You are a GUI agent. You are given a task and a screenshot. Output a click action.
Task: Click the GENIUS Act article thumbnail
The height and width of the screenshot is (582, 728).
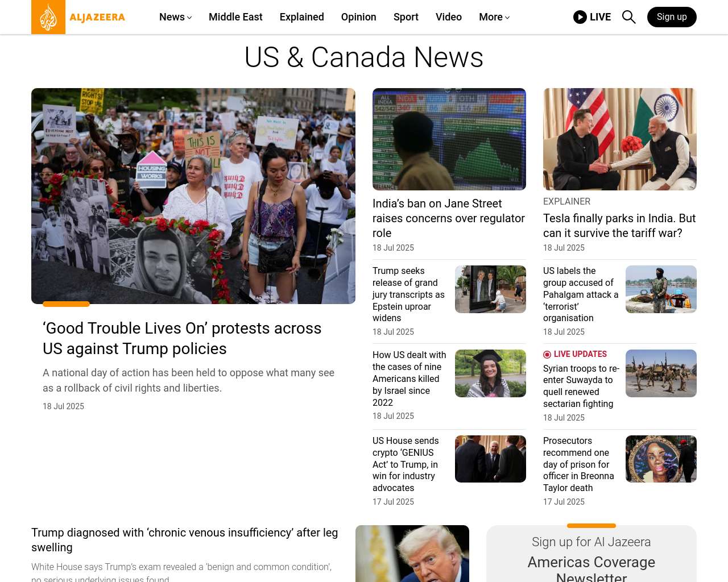490,459
